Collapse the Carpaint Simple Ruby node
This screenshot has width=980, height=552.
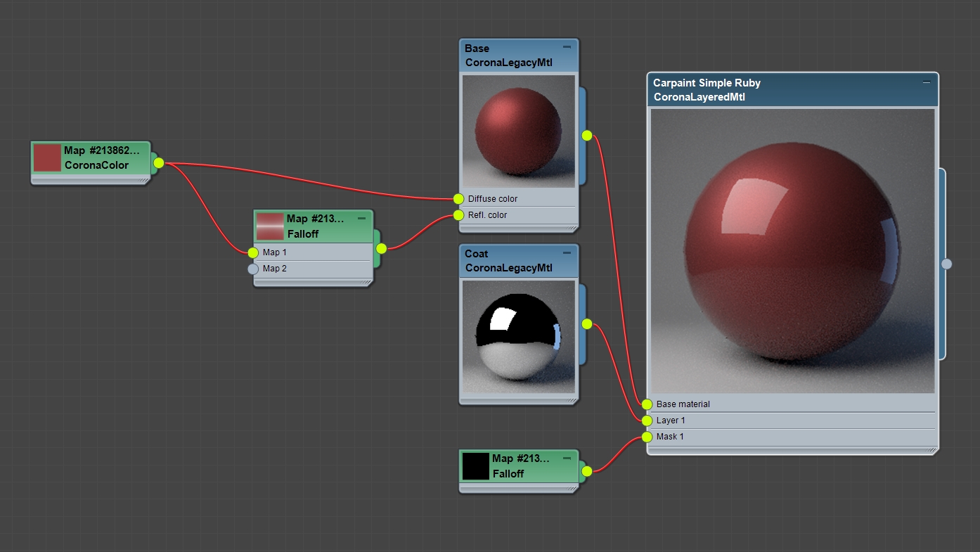pyautogui.click(x=927, y=82)
